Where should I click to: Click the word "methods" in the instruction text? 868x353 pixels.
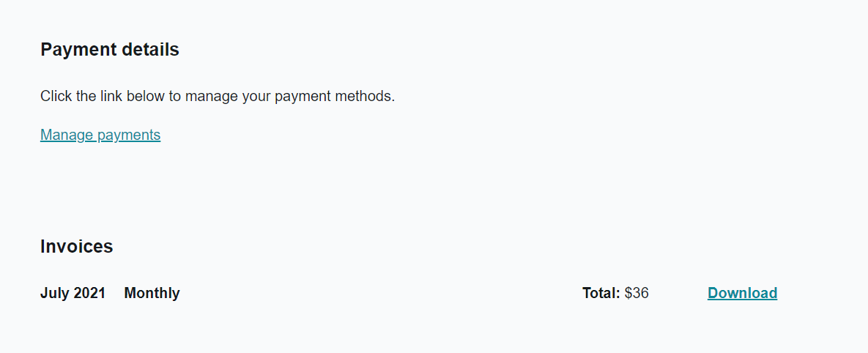(366, 96)
